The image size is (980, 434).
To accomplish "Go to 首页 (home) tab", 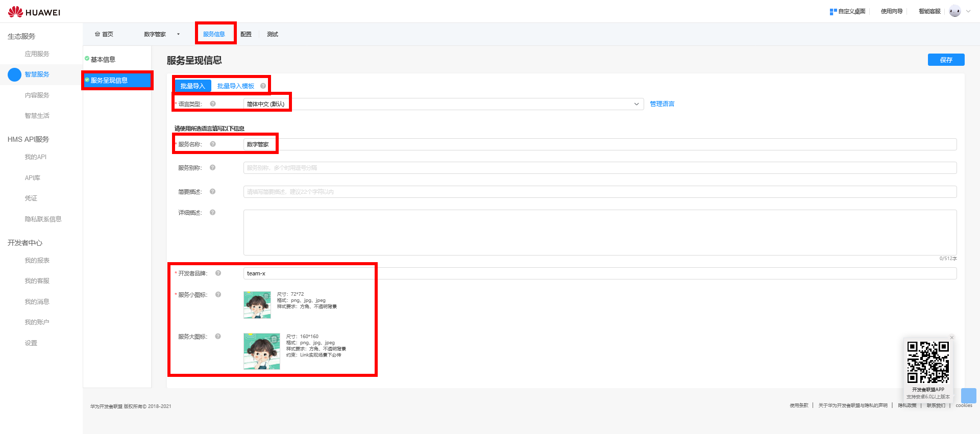I will (x=104, y=34).
